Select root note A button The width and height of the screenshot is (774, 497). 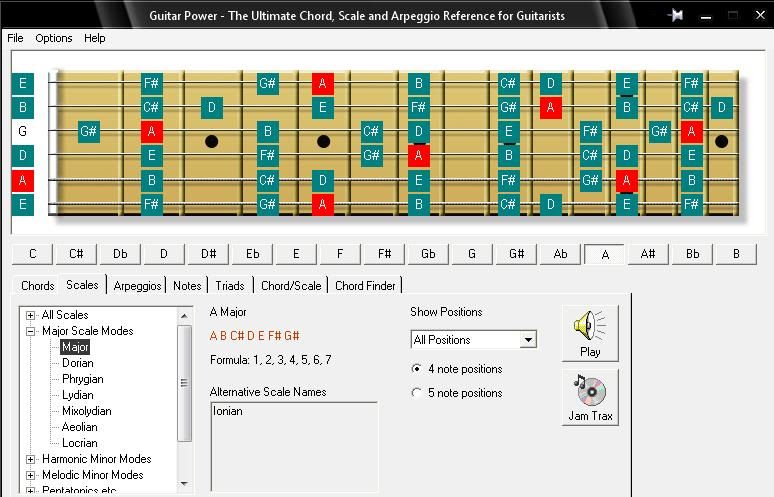(x=605, y=254)
